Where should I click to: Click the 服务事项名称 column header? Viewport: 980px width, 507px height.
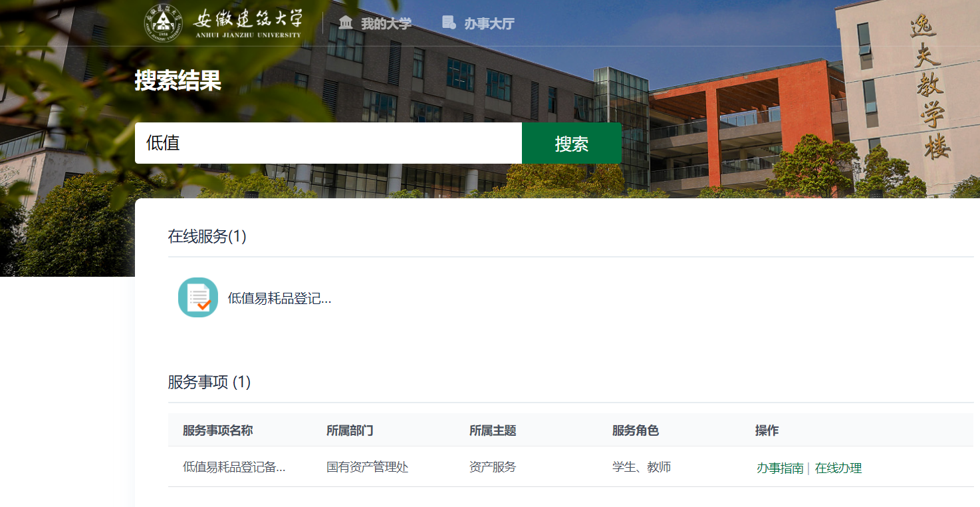click(x=217, y=430)
